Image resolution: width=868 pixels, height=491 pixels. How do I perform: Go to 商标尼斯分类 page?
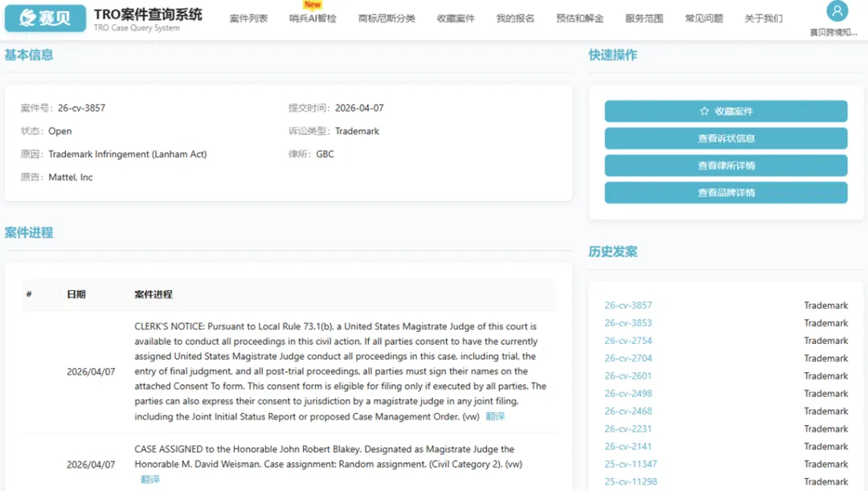pos(387,18)
